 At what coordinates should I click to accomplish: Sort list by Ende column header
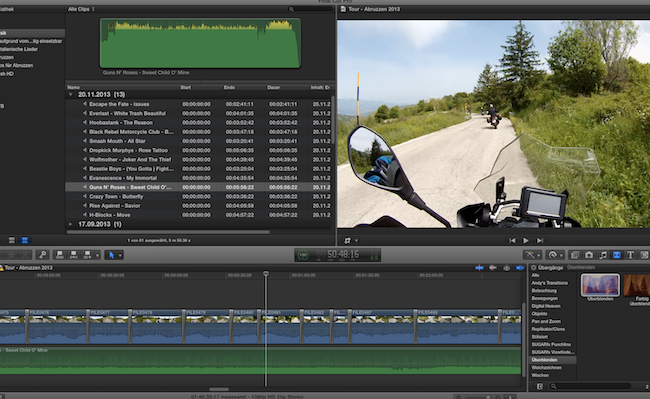tap(229, 87)
